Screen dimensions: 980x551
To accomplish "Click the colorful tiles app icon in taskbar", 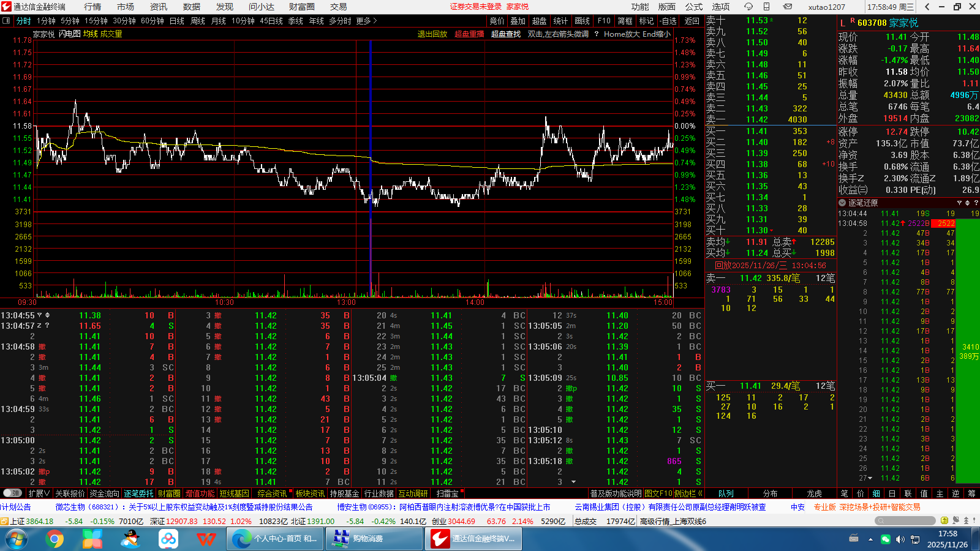I will tap(92, 539).
